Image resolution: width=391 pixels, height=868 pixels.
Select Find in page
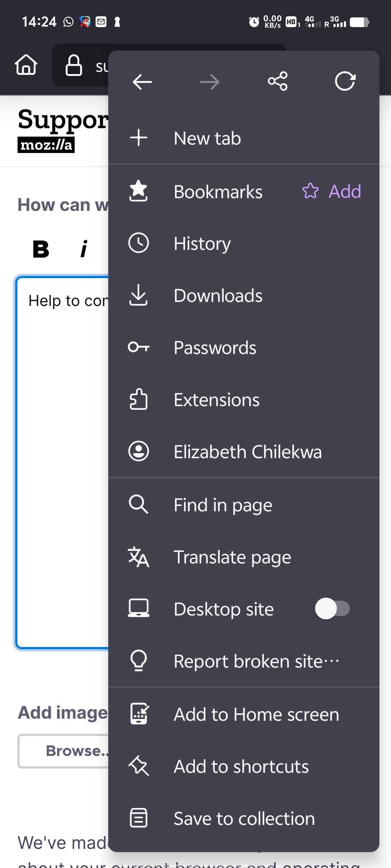coord(244,505)
